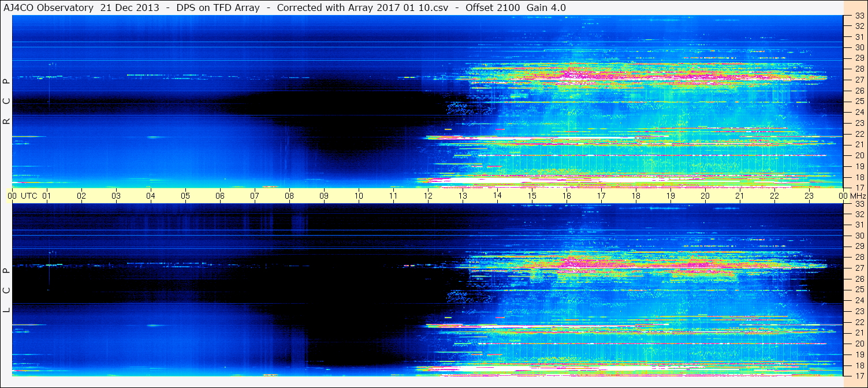Click the "00 UTC" time axis label
868x388 pixels.
[x=23, y=196]
